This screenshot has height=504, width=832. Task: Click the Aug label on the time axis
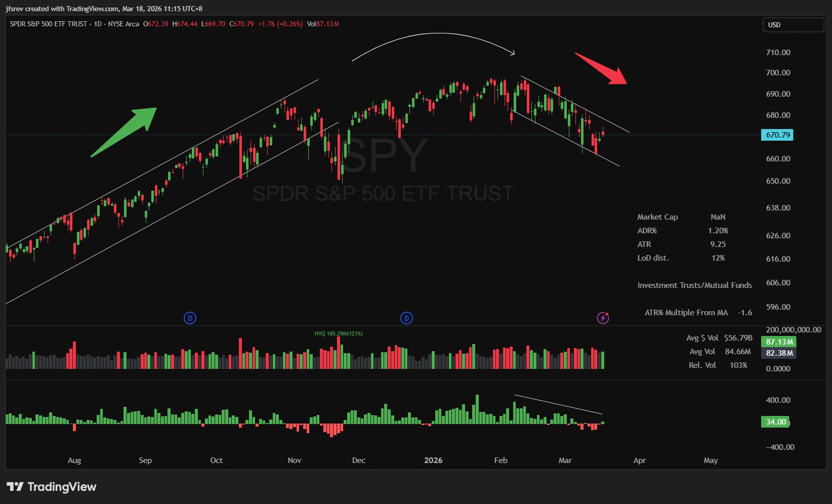[74, 460]
